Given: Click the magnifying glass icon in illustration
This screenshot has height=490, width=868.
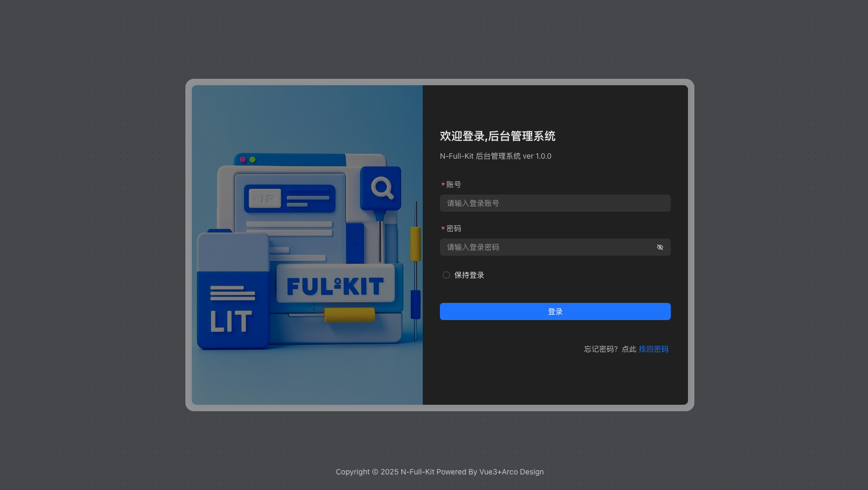Looking at the screenshot, I should click(381, 188).
